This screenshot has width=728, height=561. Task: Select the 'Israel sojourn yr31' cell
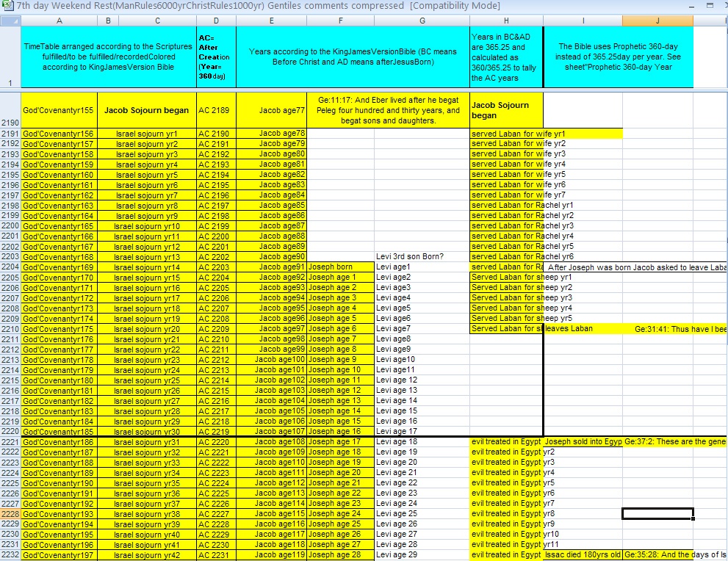point(147,442)
